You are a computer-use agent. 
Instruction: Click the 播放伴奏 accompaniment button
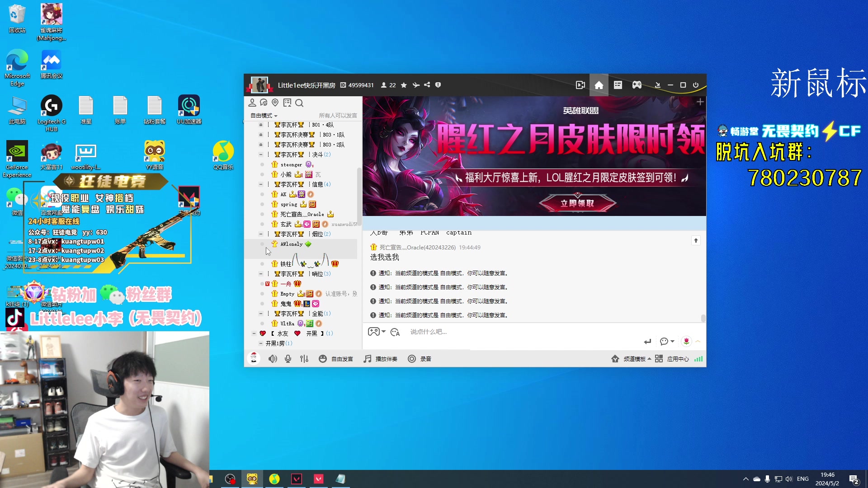coord(381,359)
